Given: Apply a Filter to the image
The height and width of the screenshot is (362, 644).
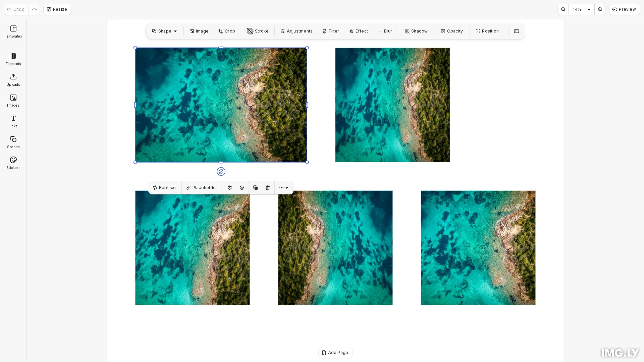Looking at the screenshot, I should [x=330, y=31].
